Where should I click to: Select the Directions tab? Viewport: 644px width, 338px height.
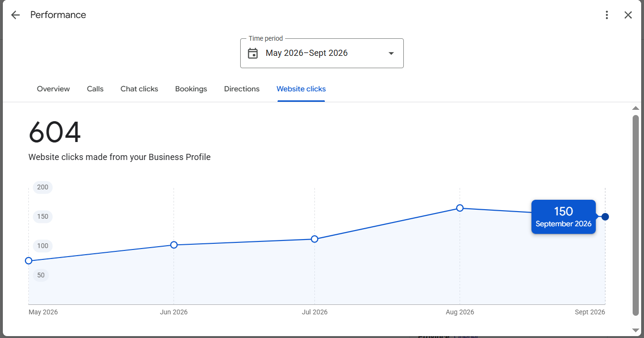(x=242, y=89)
